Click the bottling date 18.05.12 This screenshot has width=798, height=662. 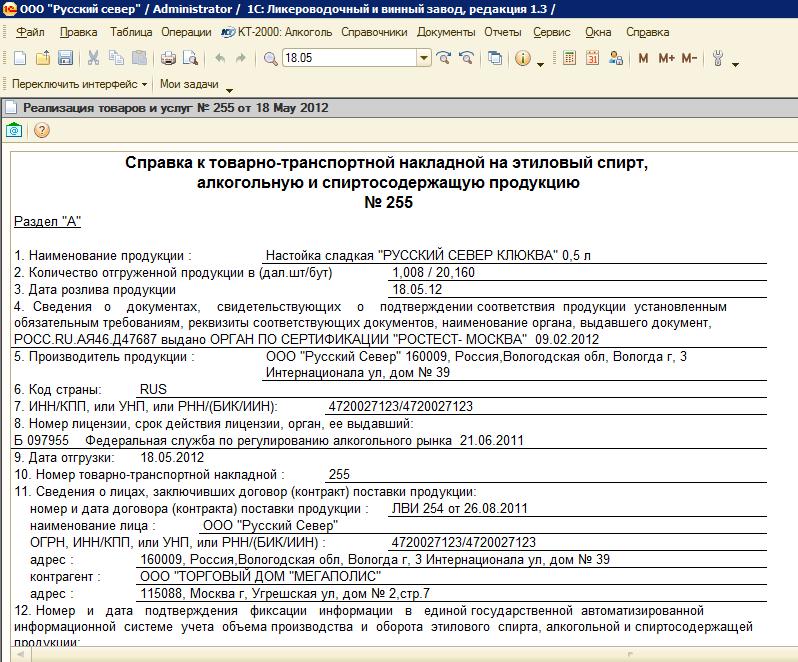(417, 290)
